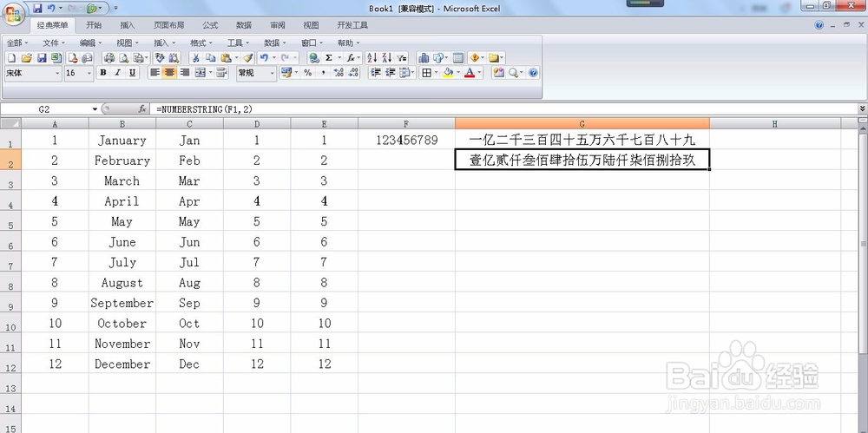The width and height of the screenshot is (868, 433).
Task: Toggle Bold formatting
Action: [103, 73]
